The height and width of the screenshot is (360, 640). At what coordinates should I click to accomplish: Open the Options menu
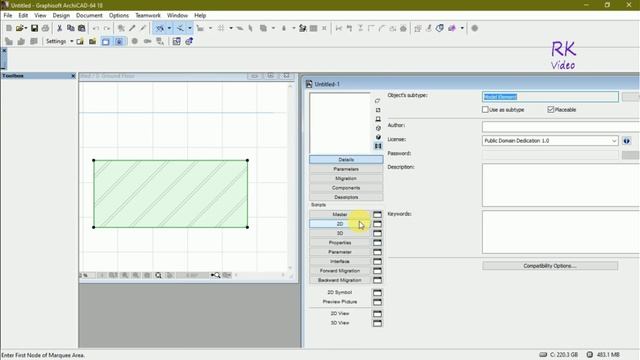coord(119,15)
